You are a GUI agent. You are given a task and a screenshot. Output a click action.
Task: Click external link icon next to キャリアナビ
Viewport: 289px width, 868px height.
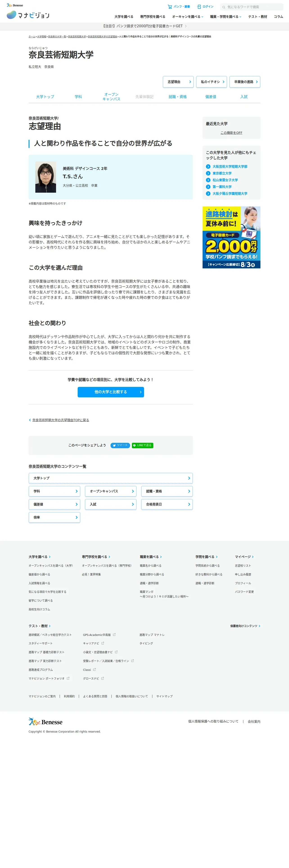tap(103, 643)
